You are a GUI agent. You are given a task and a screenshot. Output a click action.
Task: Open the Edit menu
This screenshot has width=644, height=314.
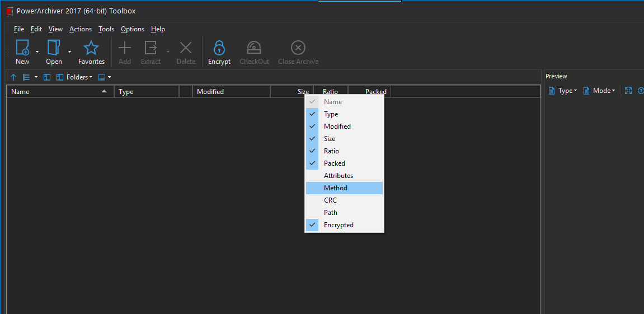(x=36, y=29)
